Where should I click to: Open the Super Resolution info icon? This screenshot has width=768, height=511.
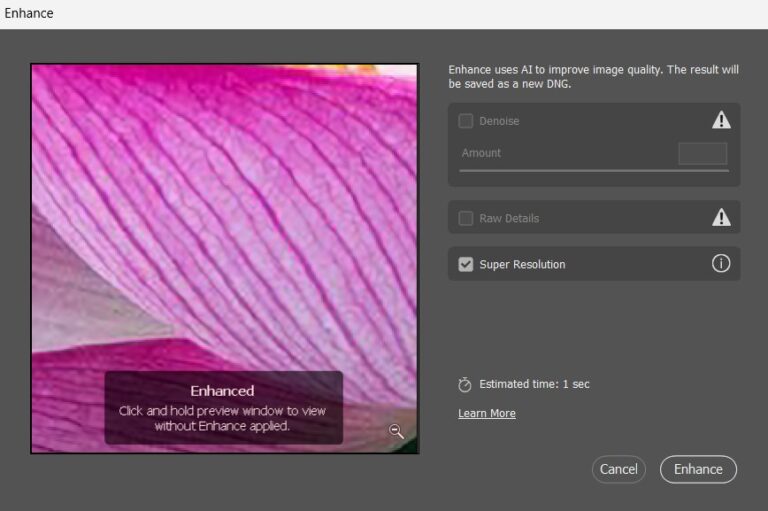[720, 264]
